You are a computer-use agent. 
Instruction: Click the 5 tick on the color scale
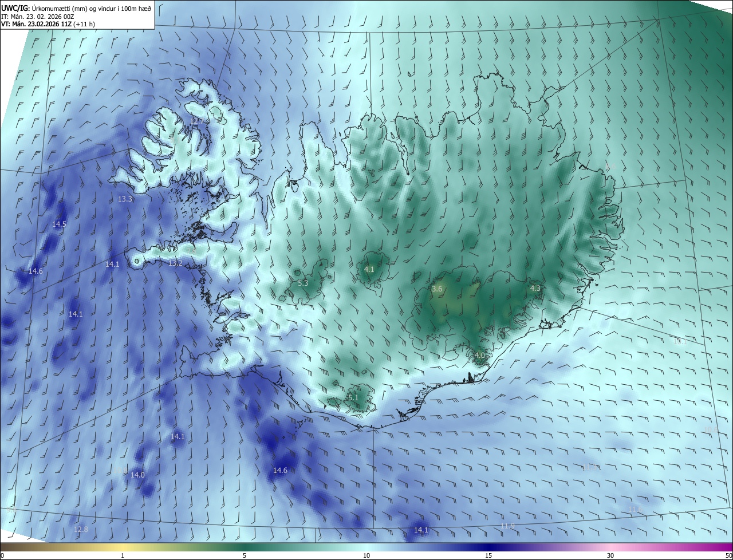click(x=245, y=556)
